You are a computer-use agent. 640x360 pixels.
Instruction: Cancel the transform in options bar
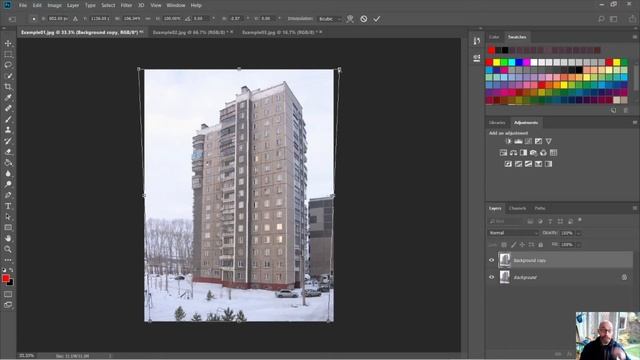click(x=363, y=19)
